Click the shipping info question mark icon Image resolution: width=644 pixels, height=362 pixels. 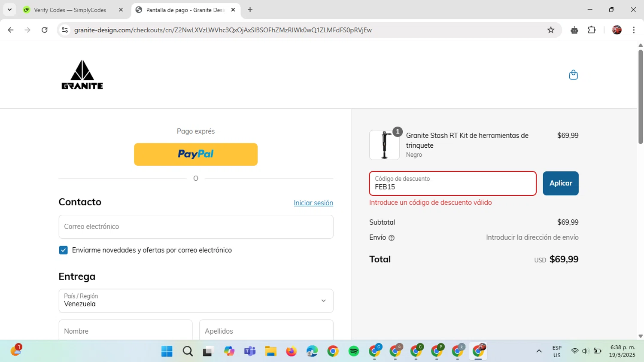click(x=392, y=238)
